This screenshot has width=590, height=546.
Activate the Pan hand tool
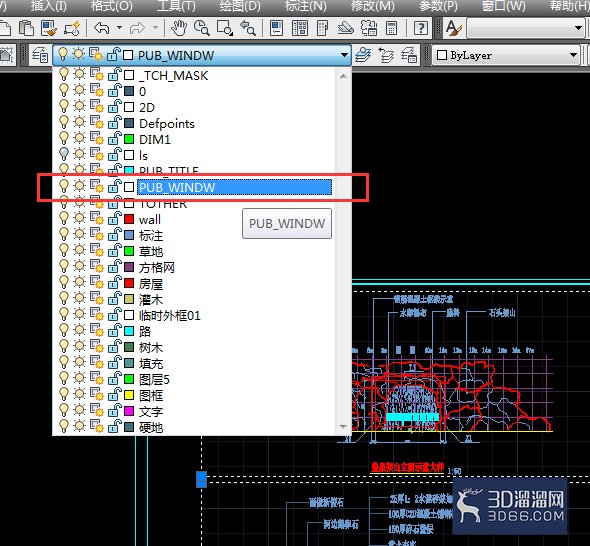pyautogui.click(x=179, y=28)
